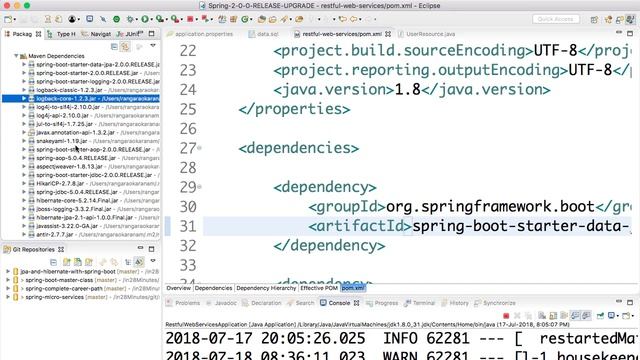
Task: Toggle hierarchical branch layout in Git Repositories
Action: pos(128,262)
